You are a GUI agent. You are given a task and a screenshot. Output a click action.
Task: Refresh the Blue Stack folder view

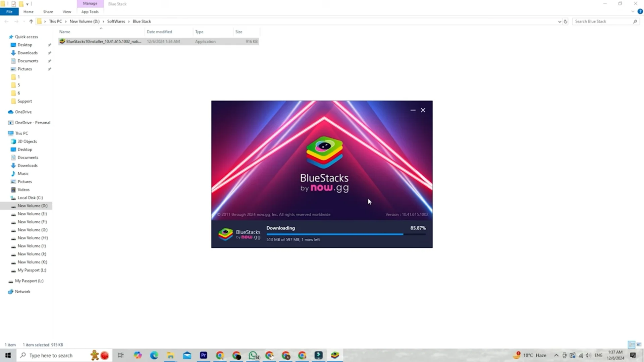coord(566,21)
